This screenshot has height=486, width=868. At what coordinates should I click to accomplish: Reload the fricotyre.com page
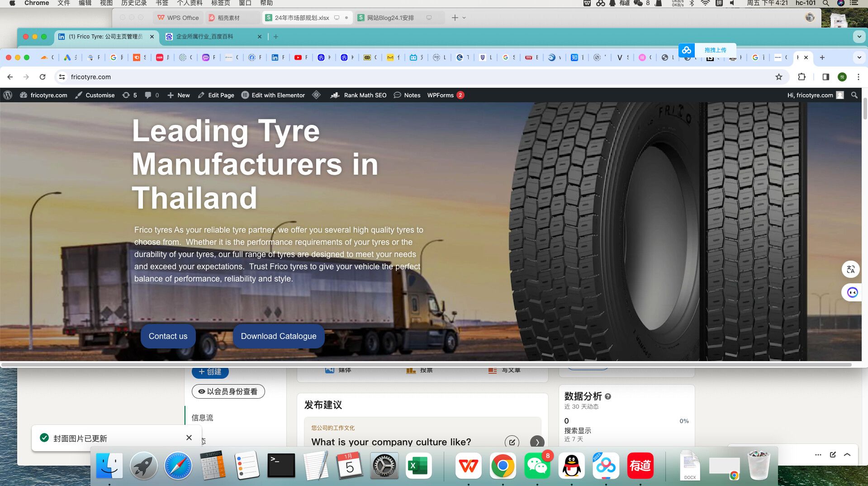(43, 77)
